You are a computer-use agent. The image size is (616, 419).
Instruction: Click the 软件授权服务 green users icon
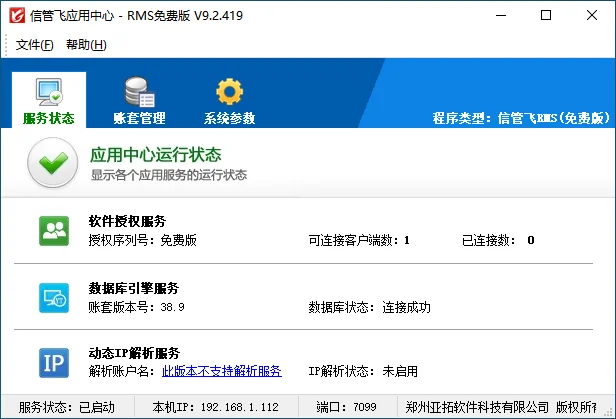pyautogui.click(x=54, y=231)
